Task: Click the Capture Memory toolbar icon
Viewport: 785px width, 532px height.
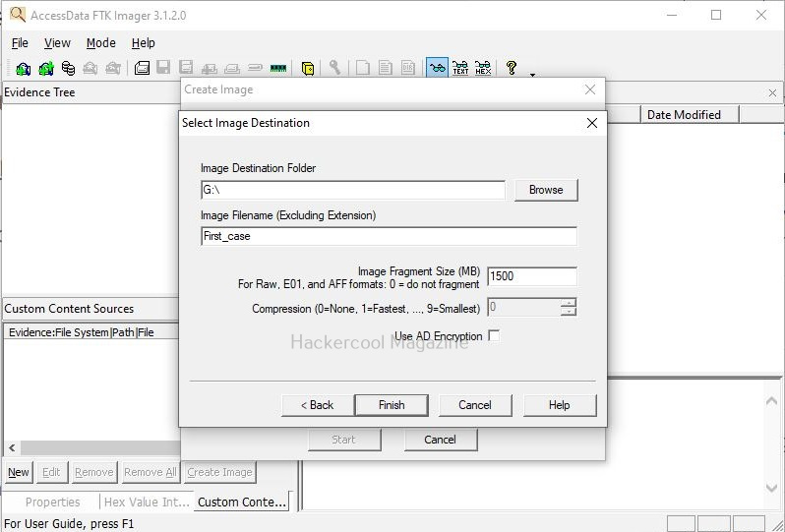Action: coord(277,68)
